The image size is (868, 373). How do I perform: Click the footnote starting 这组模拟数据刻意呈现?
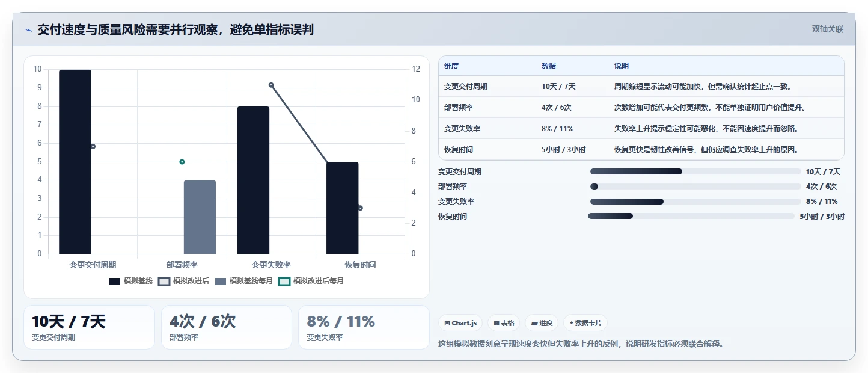[581, 344]
